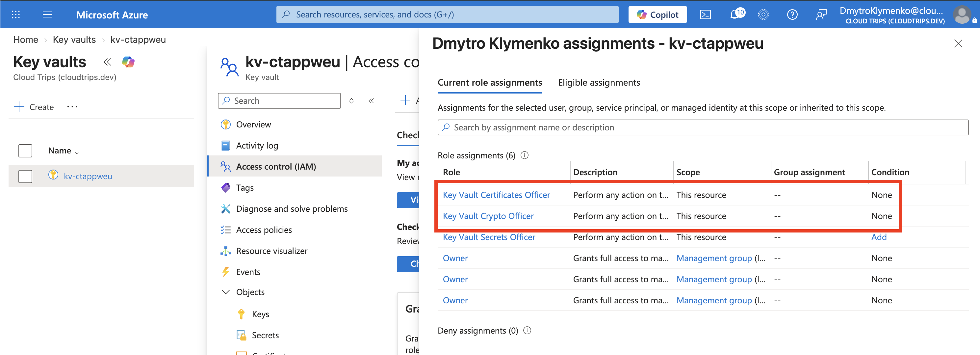Open the Help question mark icon
980x355 pixels.
click(792, 14)
